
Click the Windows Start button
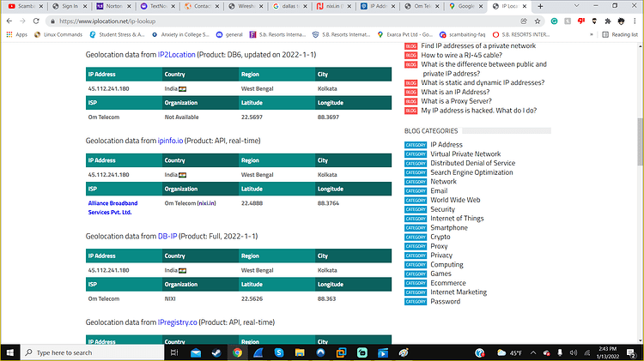pos(9,352)
